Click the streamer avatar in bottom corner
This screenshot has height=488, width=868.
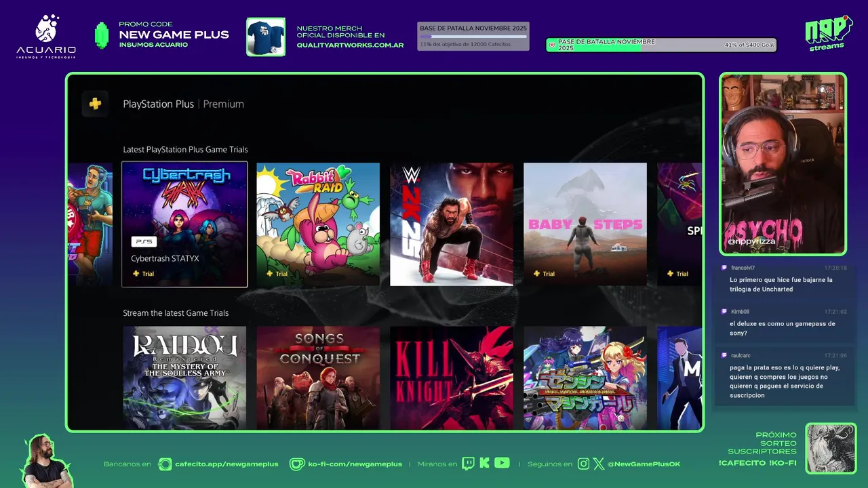pyautogui.click(x=45, y=461)
